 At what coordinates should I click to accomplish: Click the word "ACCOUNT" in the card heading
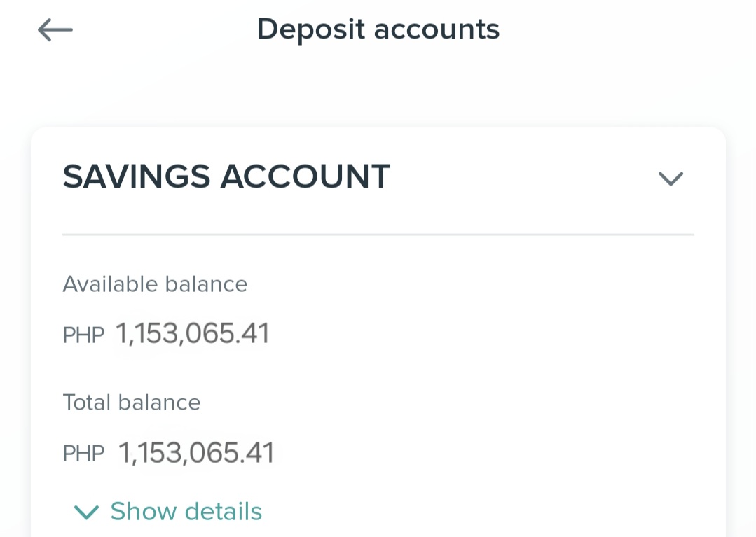click(305, 177)
